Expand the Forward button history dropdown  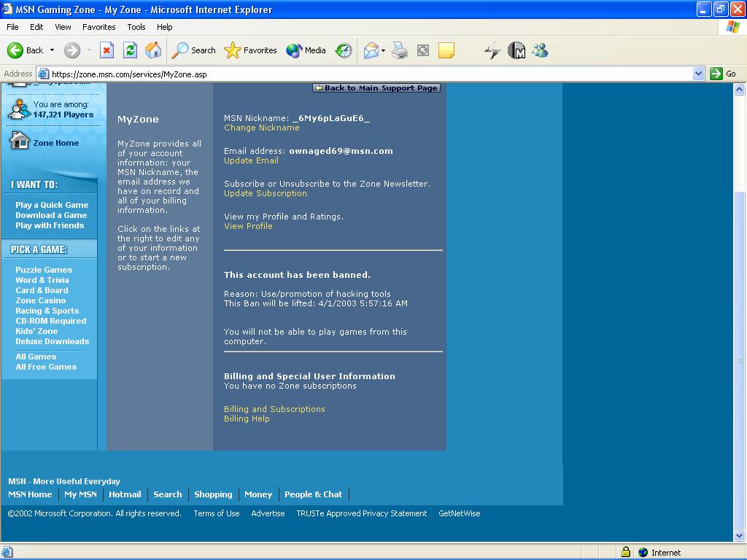[x=89, y=50]
